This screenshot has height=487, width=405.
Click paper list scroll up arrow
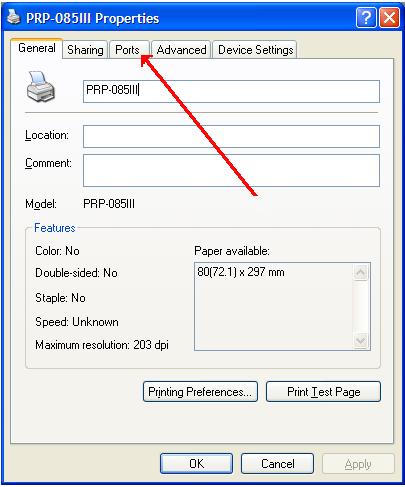pyautogui.click(x=360, y=273)
